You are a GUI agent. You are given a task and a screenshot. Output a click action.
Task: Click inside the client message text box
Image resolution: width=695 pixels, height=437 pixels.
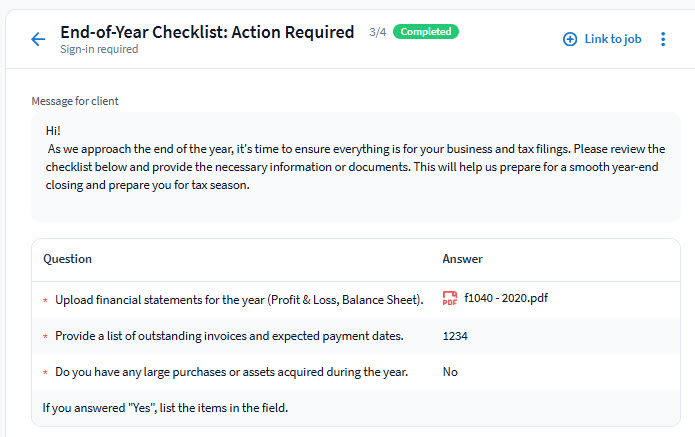tap(355, 166)
